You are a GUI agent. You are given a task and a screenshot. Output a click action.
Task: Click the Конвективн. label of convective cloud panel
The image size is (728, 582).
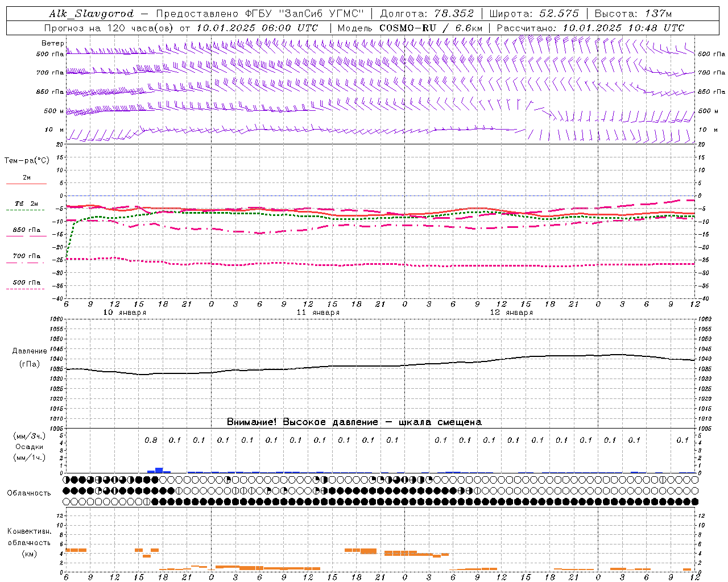pyautogui.click(x=29, y=531)
